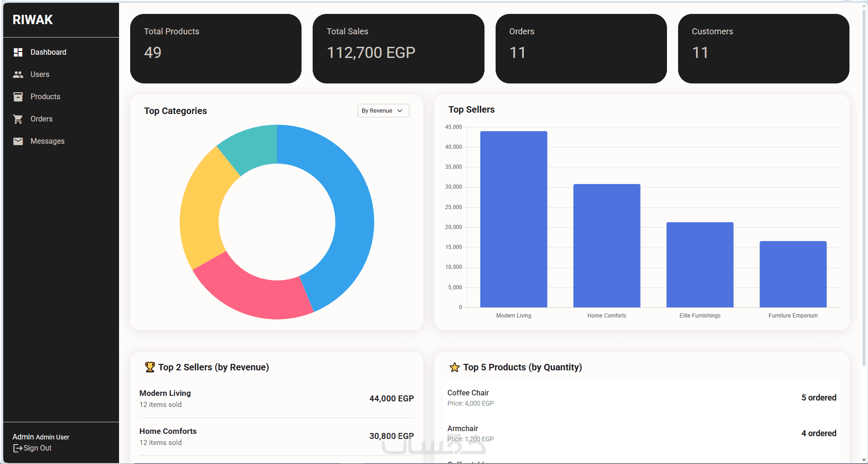The image size is (868, 464).
Task: Click the Modern Living bar in Top Sellers
Action: (514, 219)
